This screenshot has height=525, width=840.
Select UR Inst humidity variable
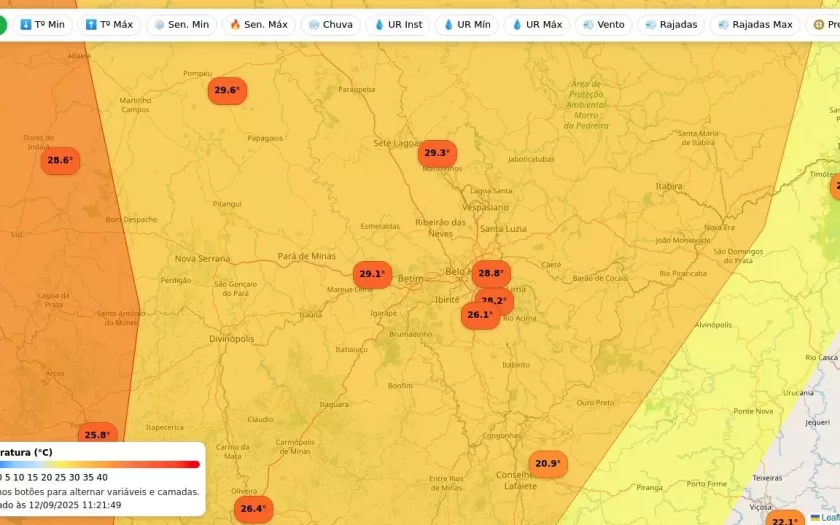coord(398,24)
